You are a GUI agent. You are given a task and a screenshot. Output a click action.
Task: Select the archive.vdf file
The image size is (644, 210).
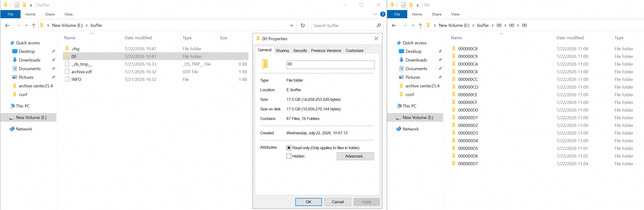pos(82,72)
